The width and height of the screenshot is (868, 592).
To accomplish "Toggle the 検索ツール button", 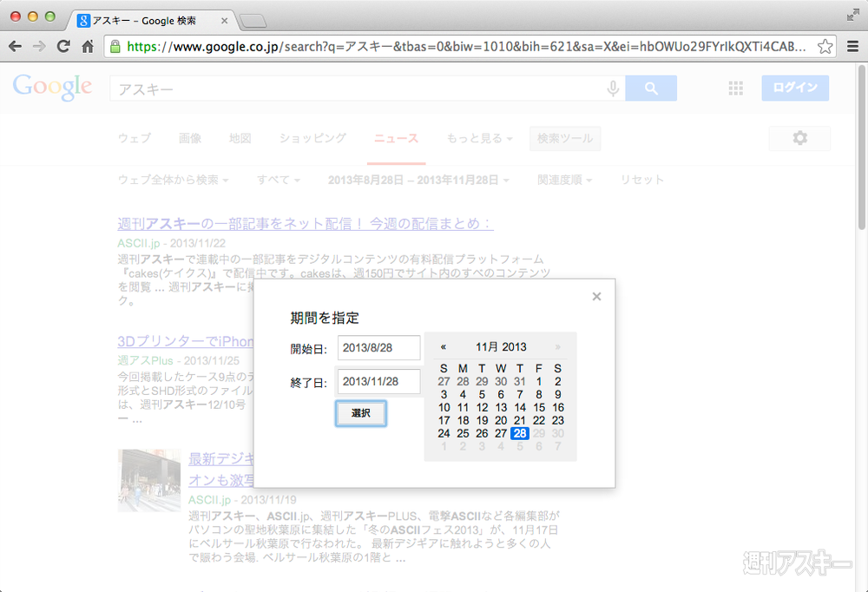I will coord(565,138).
